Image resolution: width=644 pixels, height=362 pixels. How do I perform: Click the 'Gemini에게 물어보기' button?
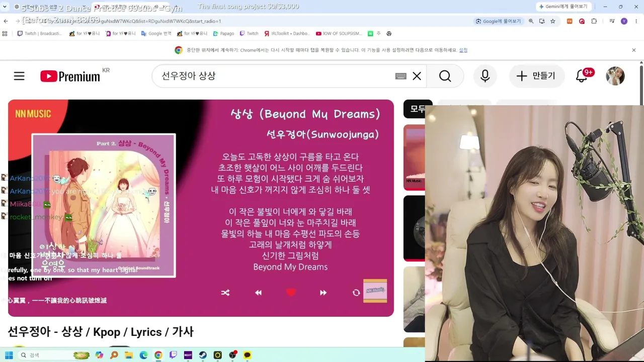[563, 7]
